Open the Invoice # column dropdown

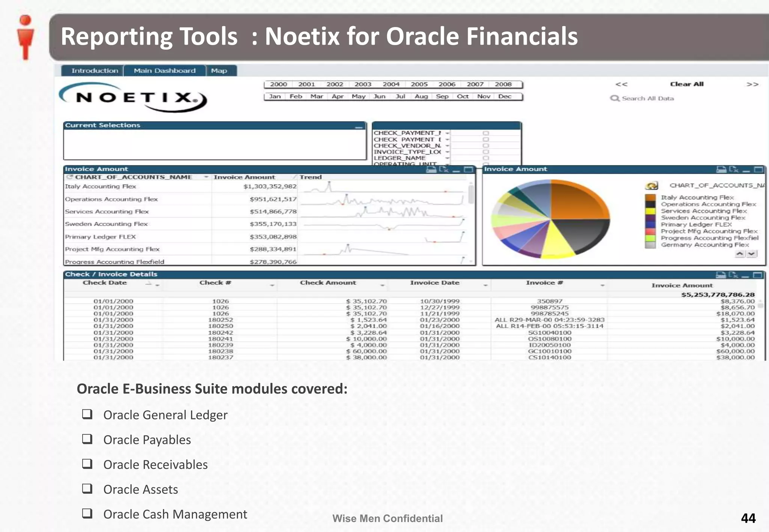click(602, 286)
